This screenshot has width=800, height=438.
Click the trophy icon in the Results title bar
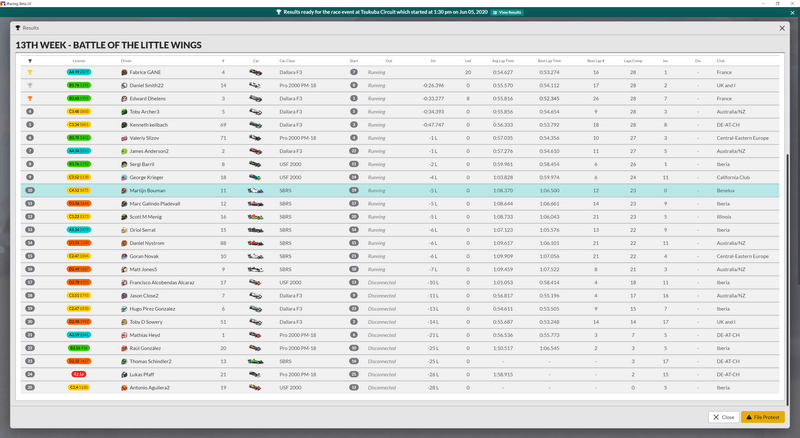[17, 28]
